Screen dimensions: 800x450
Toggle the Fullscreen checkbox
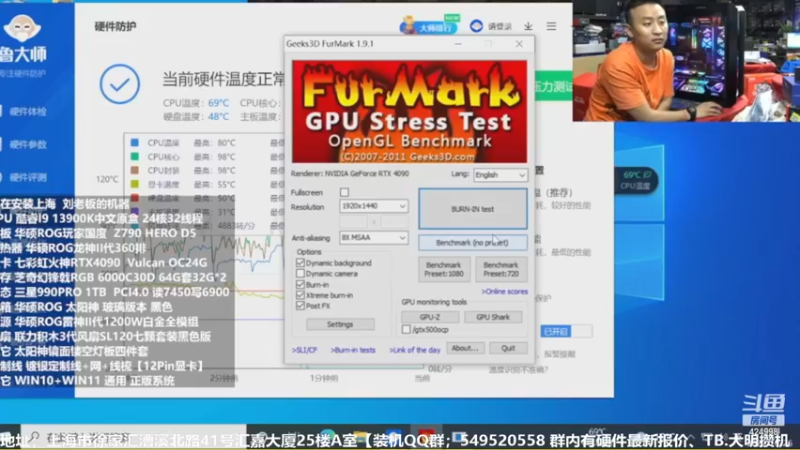pyautogui.click(x=344, y=192)
